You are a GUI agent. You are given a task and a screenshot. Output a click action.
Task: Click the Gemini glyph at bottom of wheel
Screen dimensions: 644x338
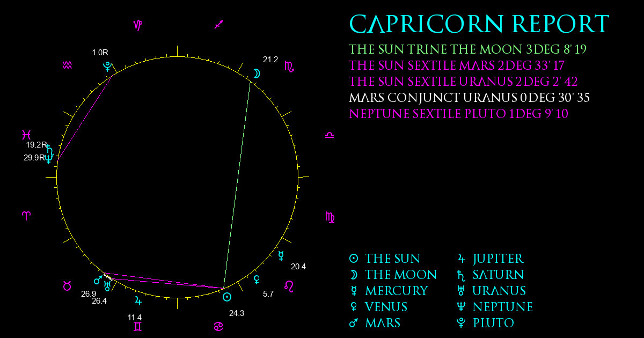[138, 326]
